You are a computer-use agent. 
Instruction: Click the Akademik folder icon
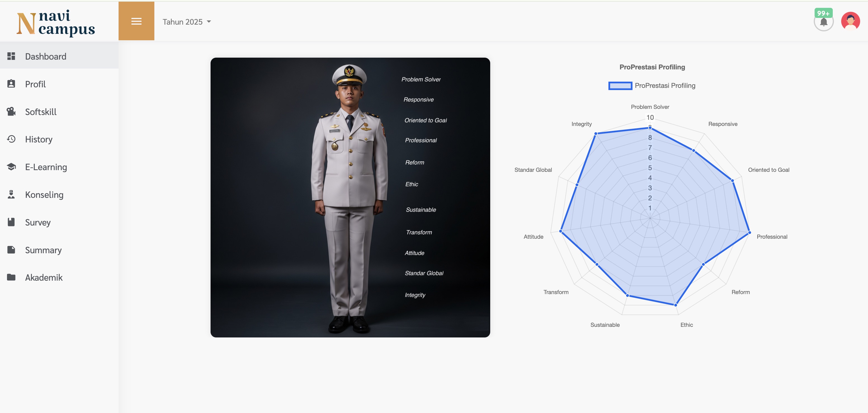(11, 277)
